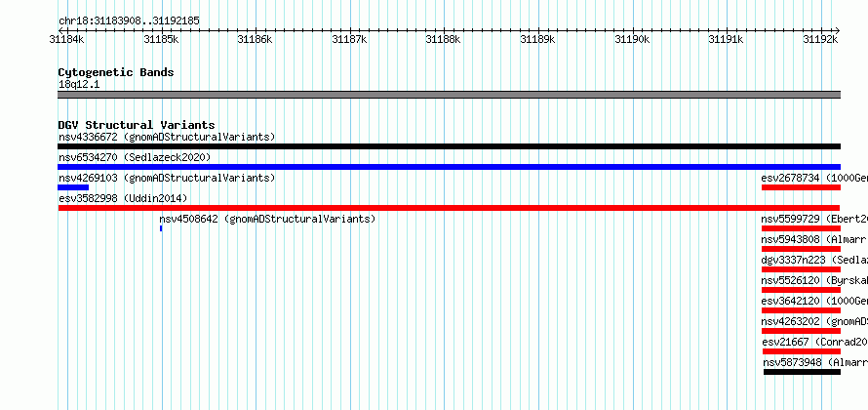
Task: Click the red nsv5526120 bar
Action: (801, 290)
